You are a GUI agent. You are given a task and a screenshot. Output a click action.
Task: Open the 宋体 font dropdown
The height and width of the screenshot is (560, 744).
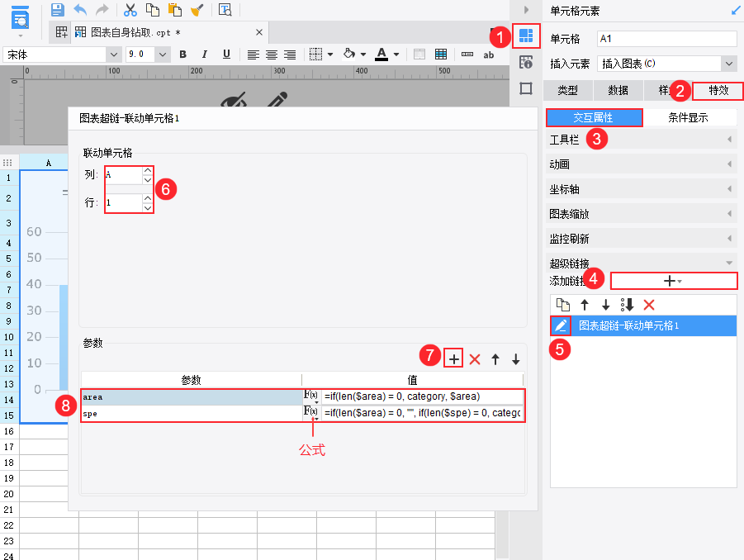113,55
